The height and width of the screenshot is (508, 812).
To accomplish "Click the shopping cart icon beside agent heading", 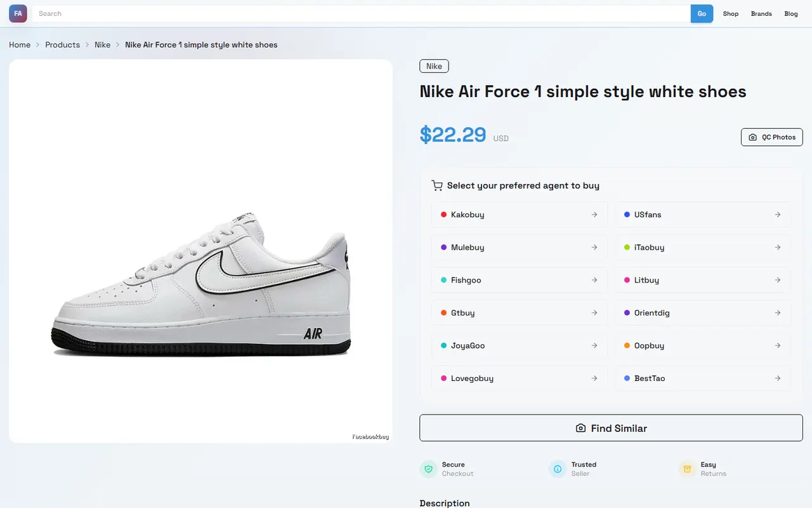I will 437,185.
